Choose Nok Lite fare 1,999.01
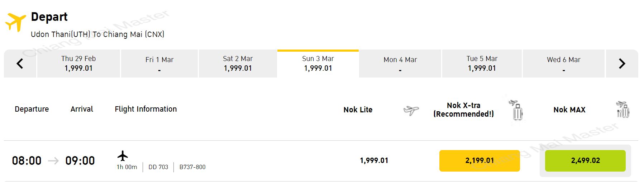The height and width of the screenshot is (182, 644). tap(374, 160)
